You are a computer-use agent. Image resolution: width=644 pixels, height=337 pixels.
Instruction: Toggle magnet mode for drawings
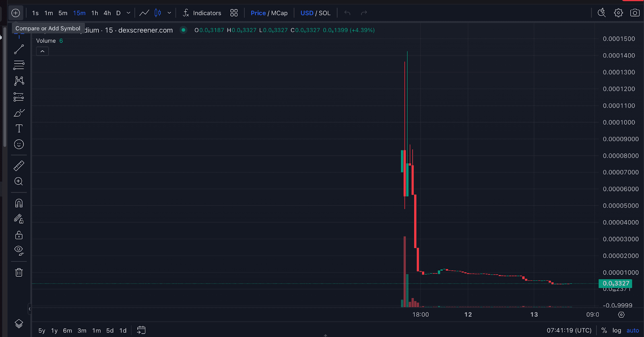click(x=19, y=203)
